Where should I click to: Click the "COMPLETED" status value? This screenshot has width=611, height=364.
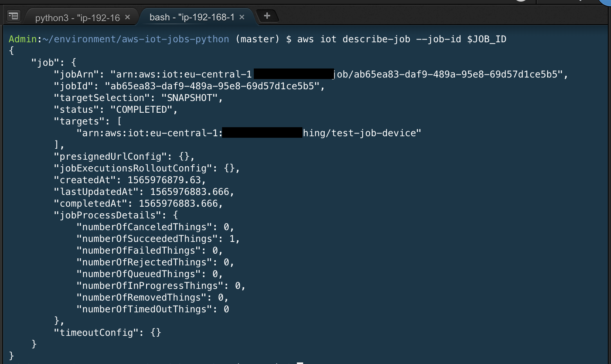[141, 110]
